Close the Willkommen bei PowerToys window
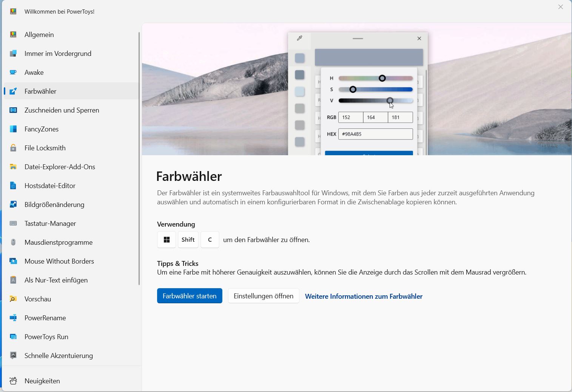 (x=561, y=7)
